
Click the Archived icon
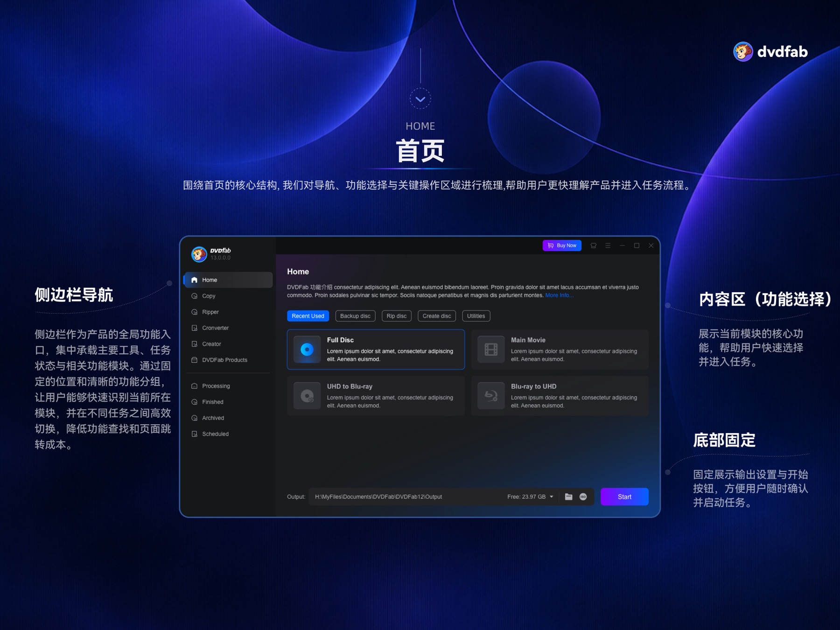(195, 418)
